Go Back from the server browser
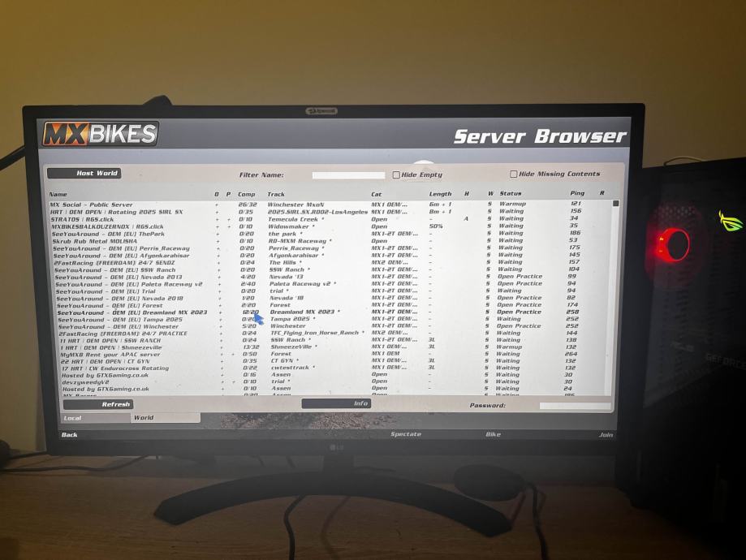This screenshot has width=746, height=560. point(69,435)
